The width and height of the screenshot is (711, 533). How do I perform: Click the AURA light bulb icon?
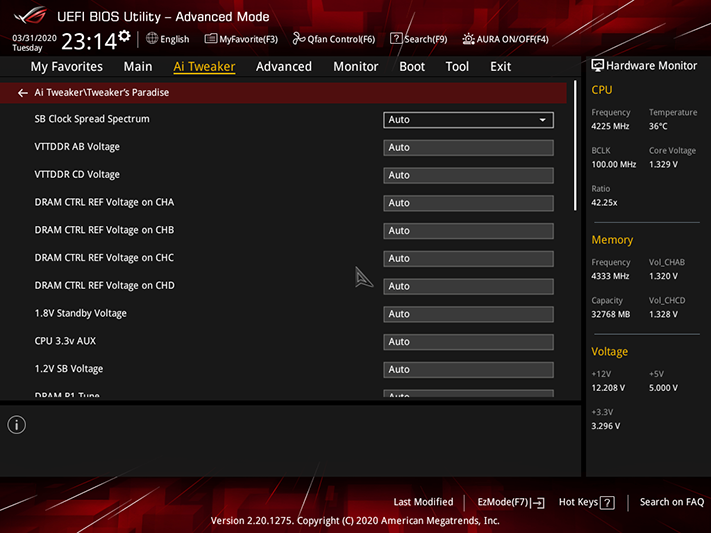tap(468, 39)
